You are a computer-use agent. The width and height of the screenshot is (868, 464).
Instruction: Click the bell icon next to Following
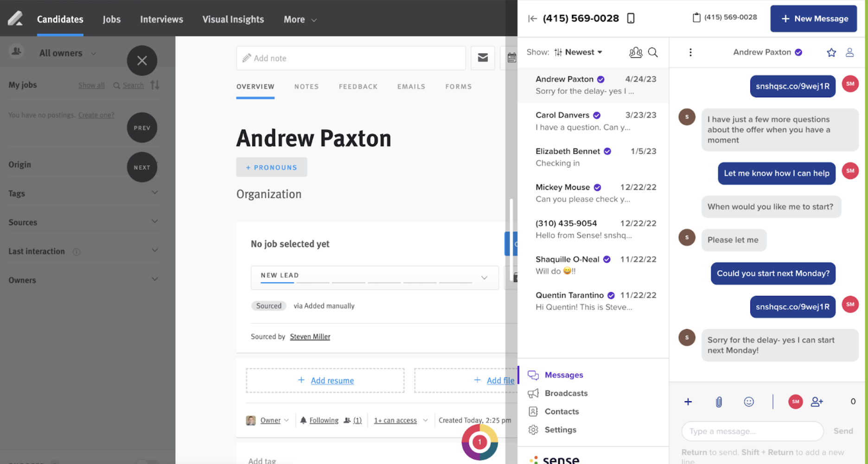(x=303, y=420)
